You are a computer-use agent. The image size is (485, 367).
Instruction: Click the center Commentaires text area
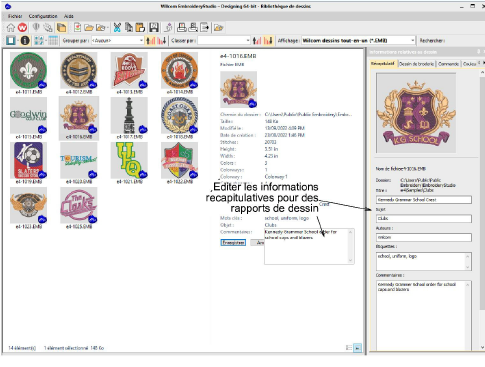309,247
